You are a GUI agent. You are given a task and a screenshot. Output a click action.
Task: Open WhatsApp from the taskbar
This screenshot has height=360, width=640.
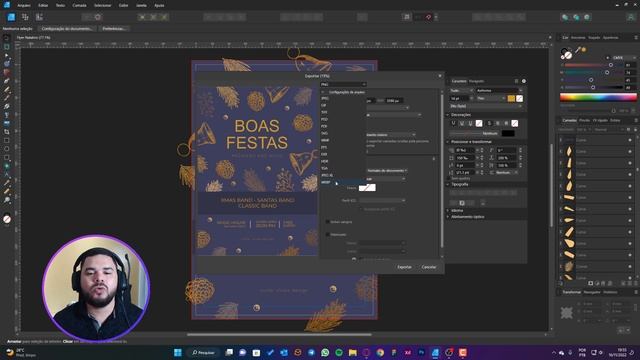(325, 352)
